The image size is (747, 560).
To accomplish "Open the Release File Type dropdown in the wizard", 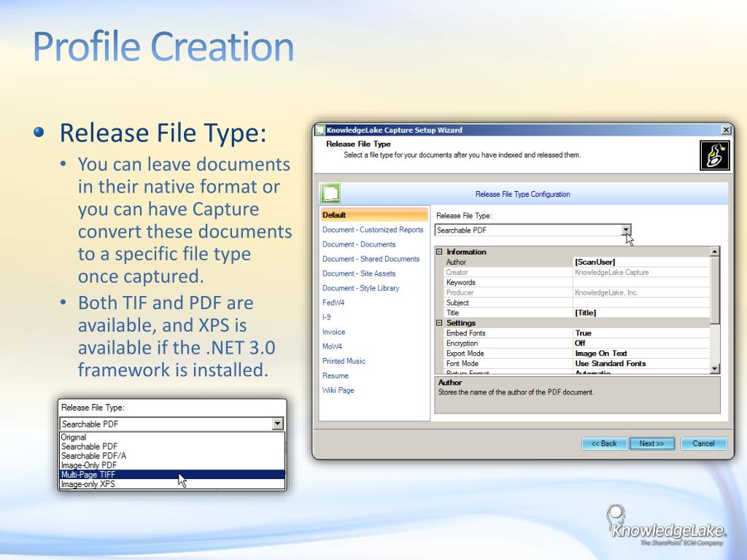I will coord(625,230).
